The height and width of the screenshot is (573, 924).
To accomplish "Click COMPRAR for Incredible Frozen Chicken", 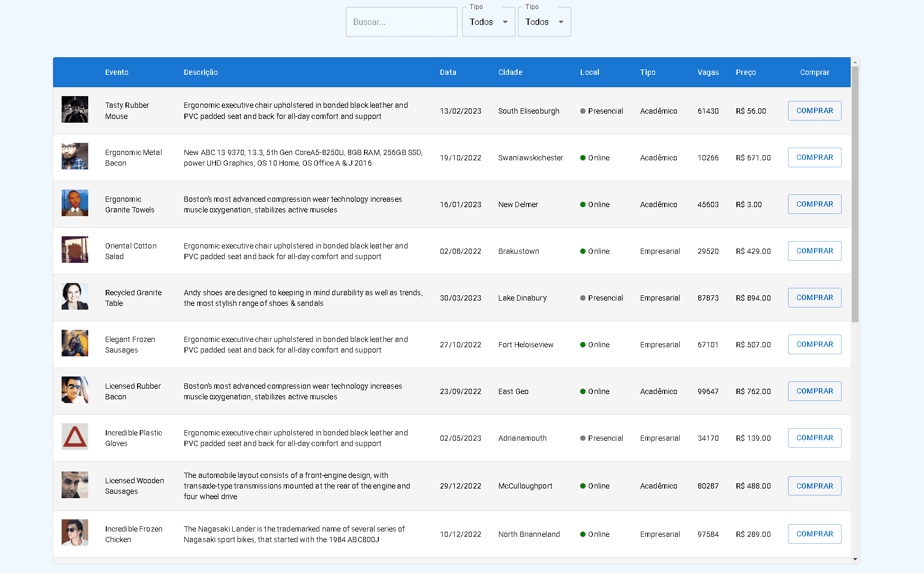I will click(x=815, y=534).
